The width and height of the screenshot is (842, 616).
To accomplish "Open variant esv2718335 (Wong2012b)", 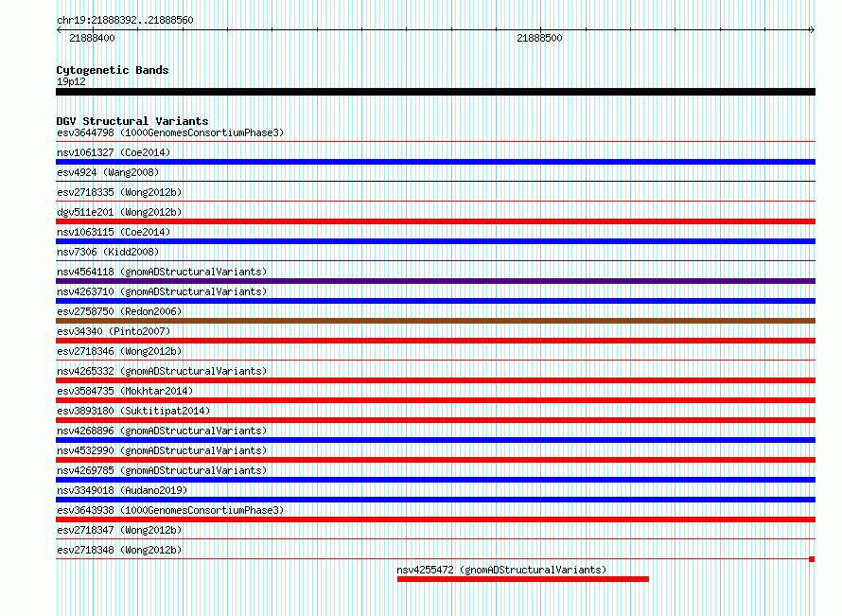I will pyautogui.click(x=119, y=192).
